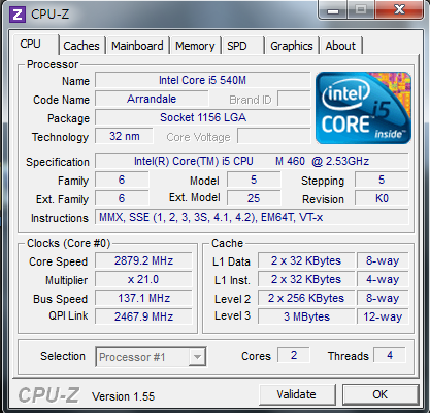Click the CPU-Z purple Z title icon
The height and width of the screenshot is (415, 432).
(17, 14)
